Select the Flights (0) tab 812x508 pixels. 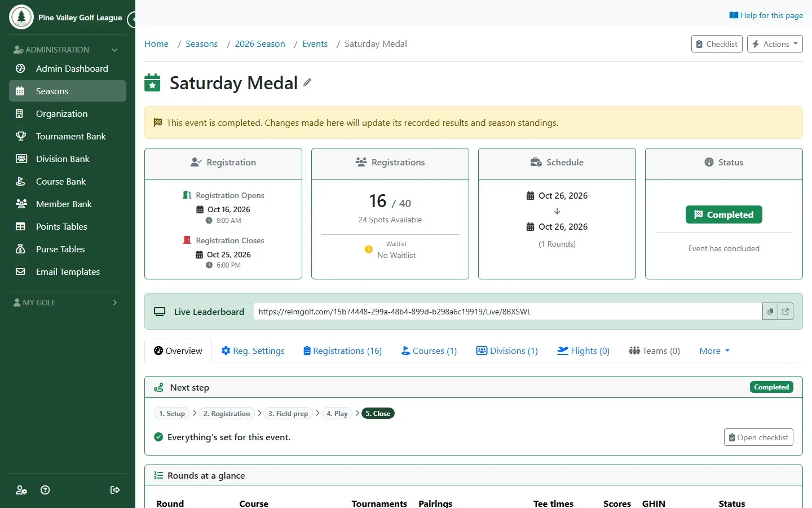pyautogui.click(x=583, y=351)
